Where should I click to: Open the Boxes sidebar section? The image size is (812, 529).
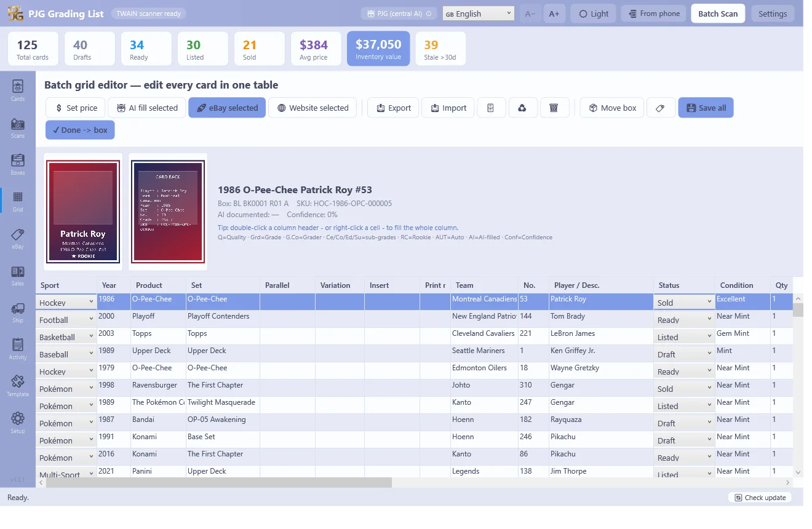click(18, 164)
